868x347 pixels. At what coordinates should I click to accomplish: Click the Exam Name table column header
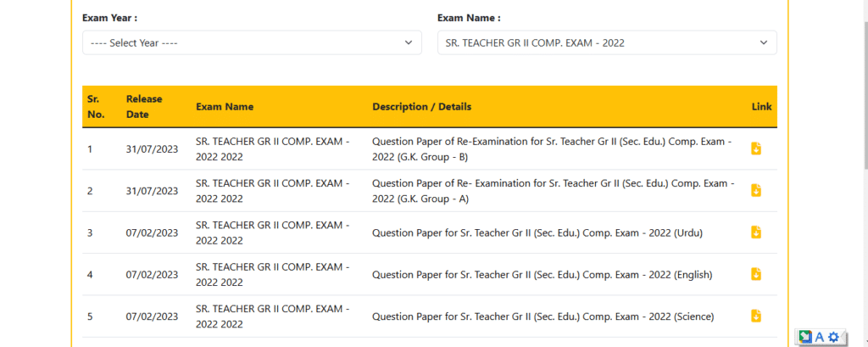(224, 107)
